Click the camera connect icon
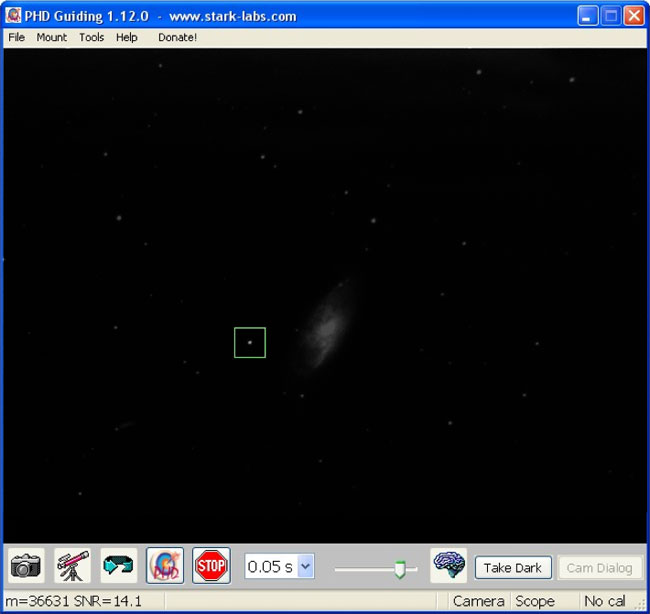 [26, 566]
